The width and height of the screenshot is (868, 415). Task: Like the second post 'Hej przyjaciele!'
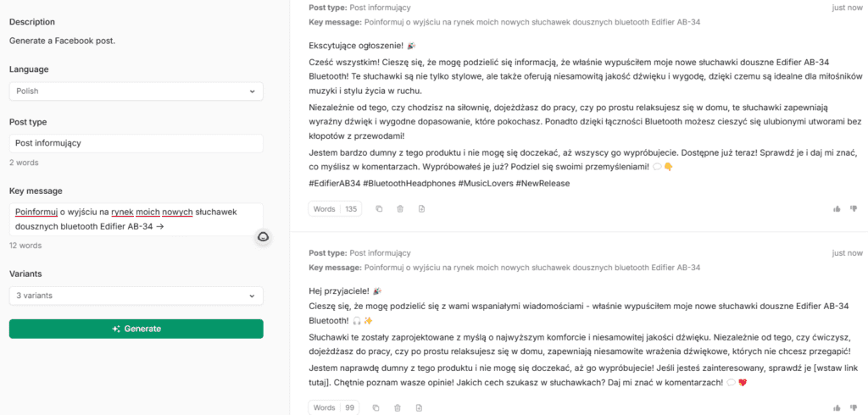click(x=837, y=407)
